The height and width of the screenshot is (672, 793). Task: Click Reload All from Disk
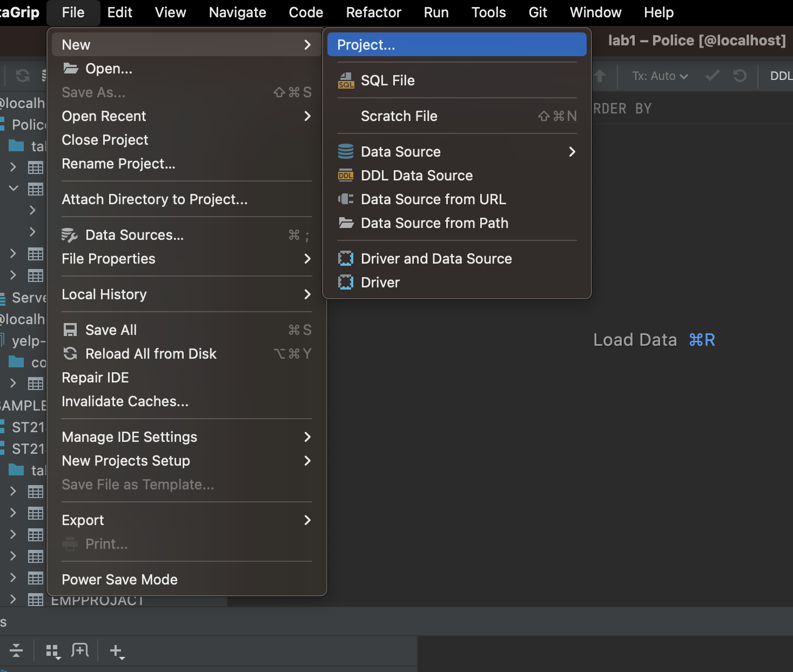(187, 354)
